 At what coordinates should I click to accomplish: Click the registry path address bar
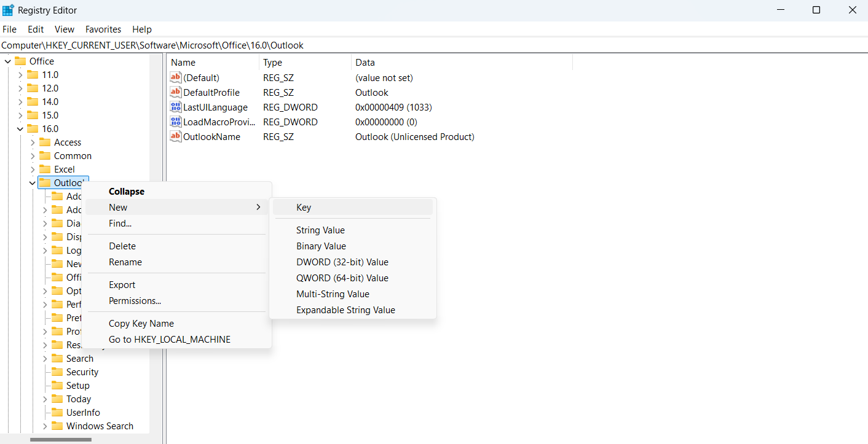434,45
